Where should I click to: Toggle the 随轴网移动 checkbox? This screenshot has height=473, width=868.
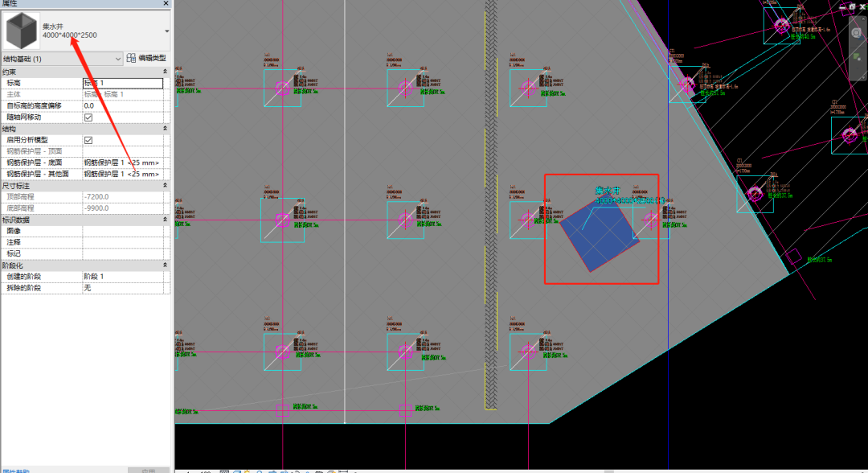(x=88, y=117)
